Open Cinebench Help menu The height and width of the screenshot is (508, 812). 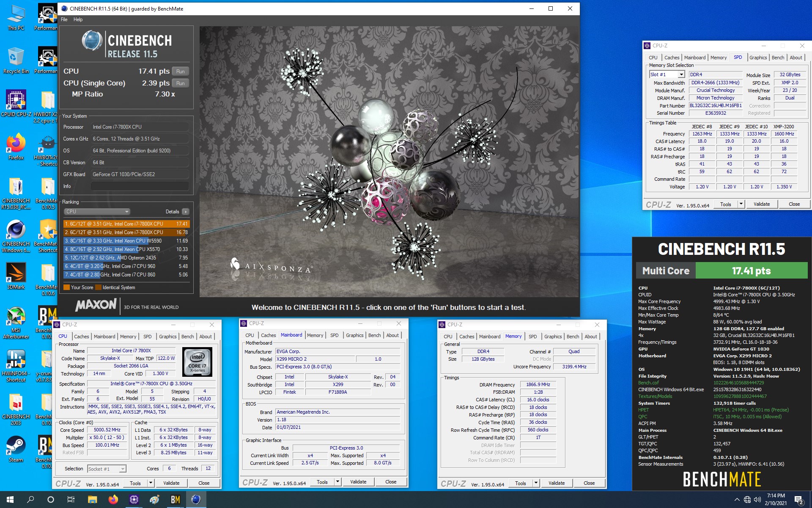coord(78,19)
